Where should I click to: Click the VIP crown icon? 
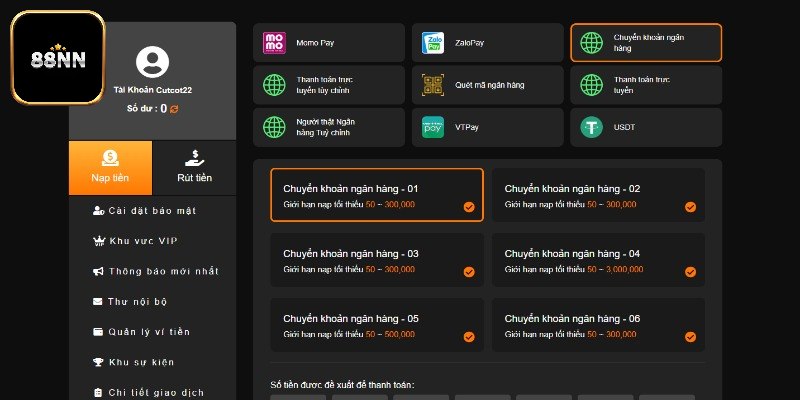click(x=99, y=241)
